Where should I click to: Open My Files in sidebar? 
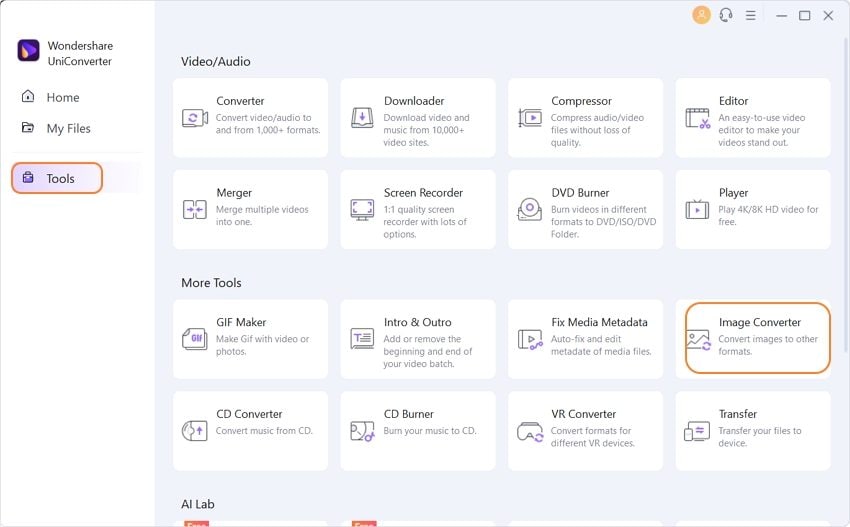click(68, 128)
